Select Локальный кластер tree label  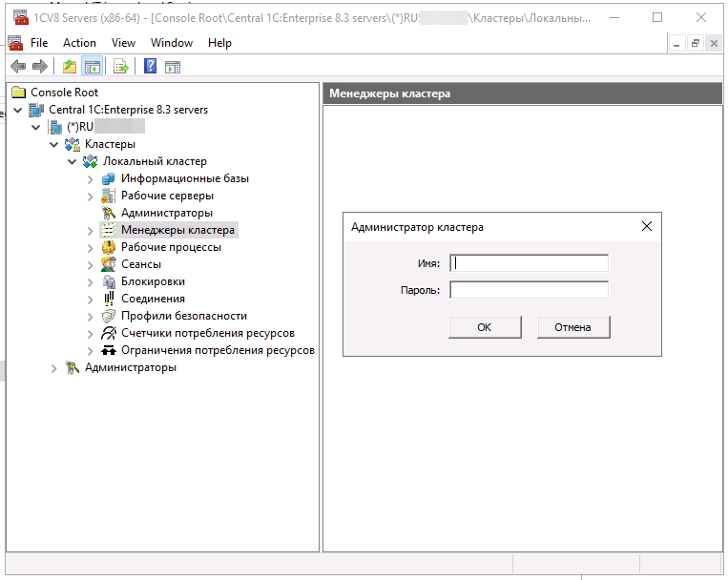tap(155, 161)
